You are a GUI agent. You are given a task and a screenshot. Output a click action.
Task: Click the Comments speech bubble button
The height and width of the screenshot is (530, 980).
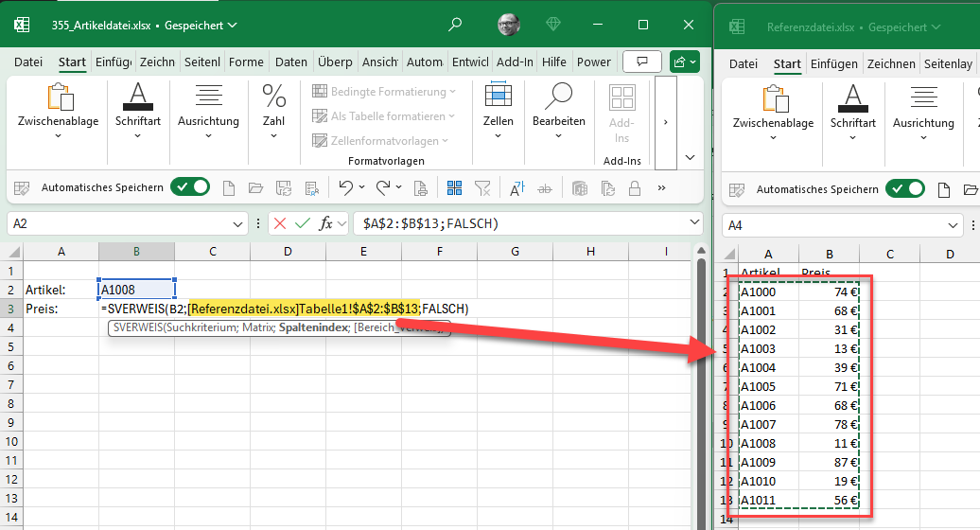click(x=643, y=62)
